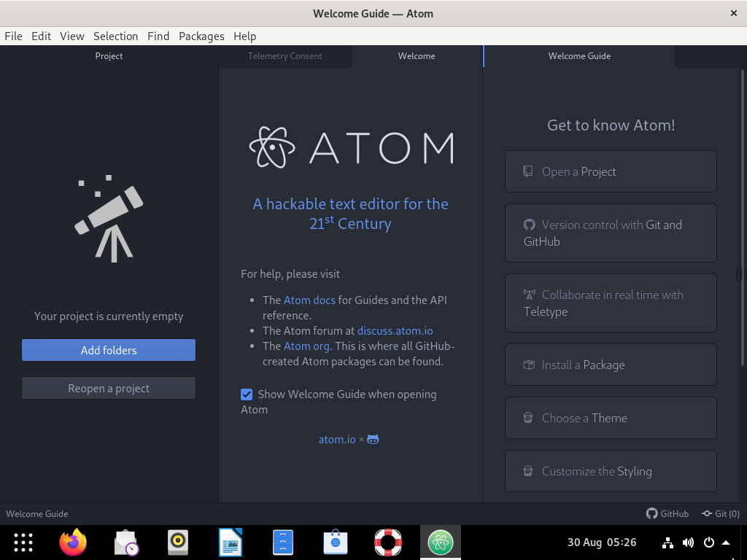Open the Atom org link

307,346
